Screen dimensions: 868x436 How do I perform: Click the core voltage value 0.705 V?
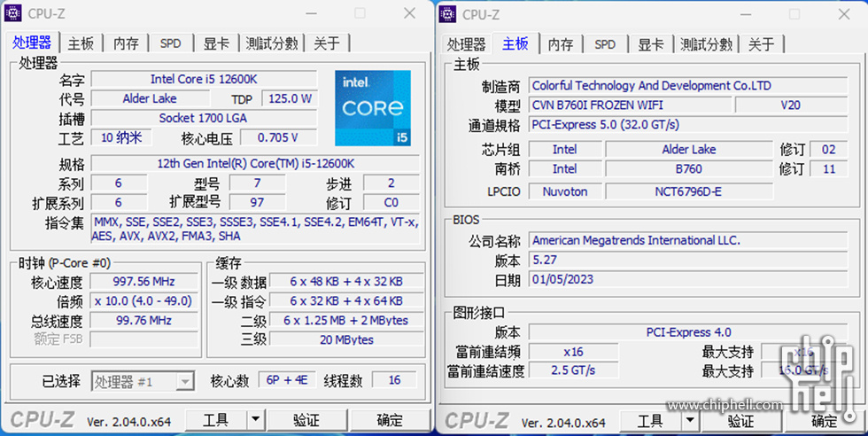tap(278, 137)
